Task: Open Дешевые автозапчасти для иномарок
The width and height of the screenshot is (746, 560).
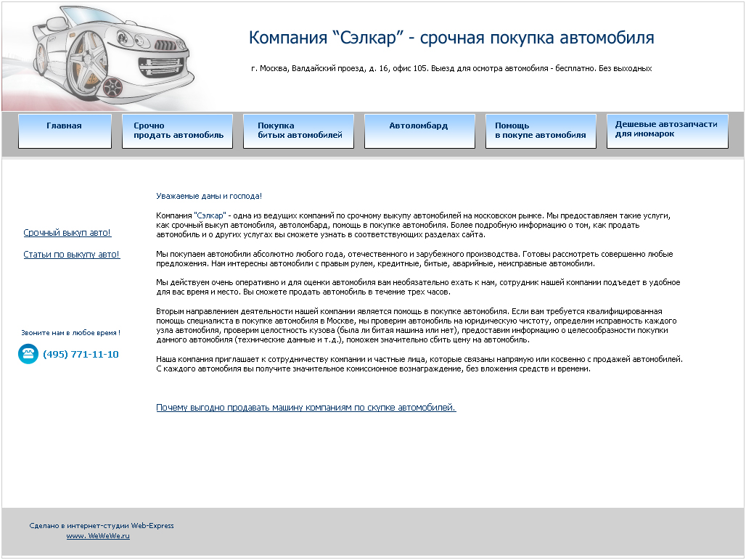Action: pos(667,131)
